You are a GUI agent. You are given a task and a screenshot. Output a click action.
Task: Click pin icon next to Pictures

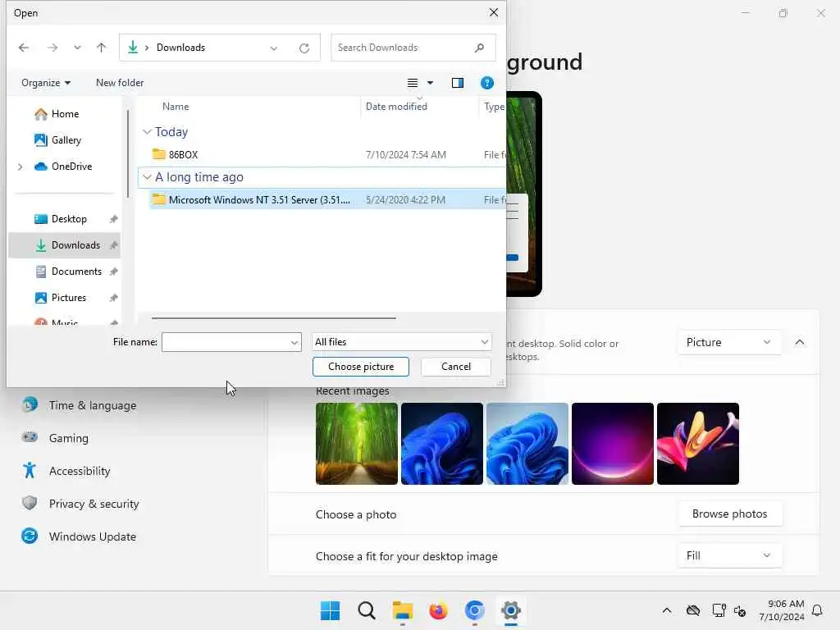[113, 298]
